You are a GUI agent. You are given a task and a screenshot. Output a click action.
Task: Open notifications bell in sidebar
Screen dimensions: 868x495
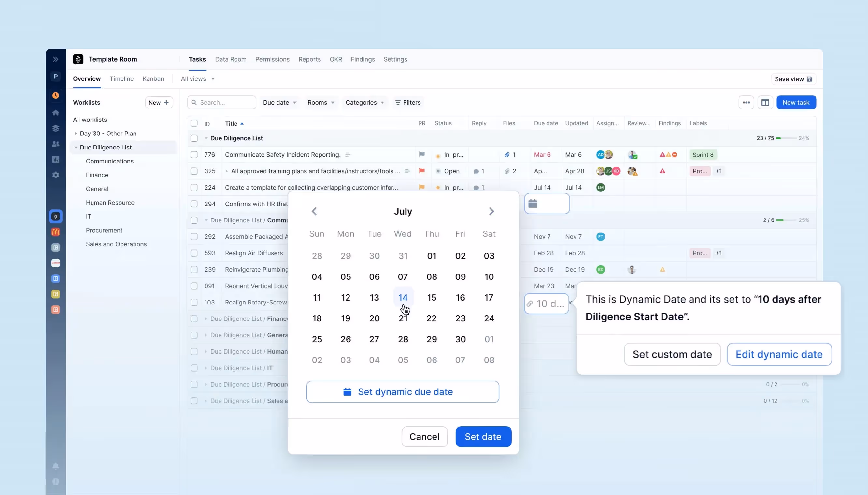coord(56,466)
